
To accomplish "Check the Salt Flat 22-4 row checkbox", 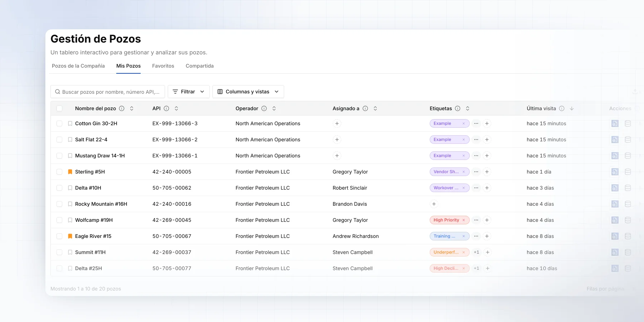I will (59, 140).
